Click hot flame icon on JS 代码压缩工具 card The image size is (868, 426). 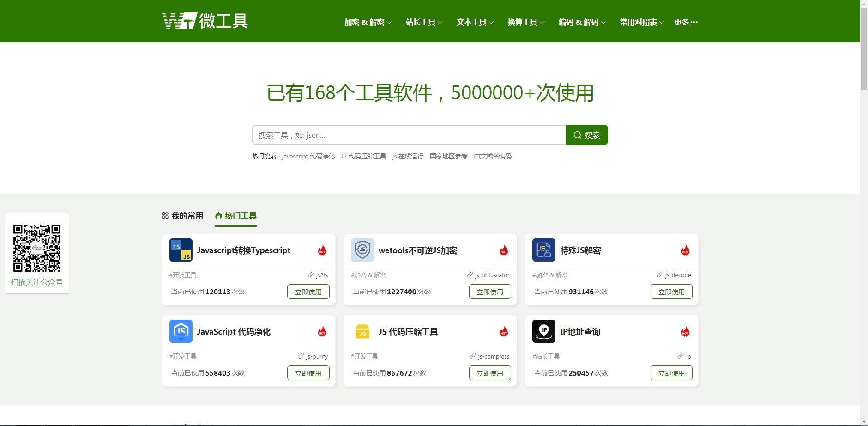click(504, 331)
